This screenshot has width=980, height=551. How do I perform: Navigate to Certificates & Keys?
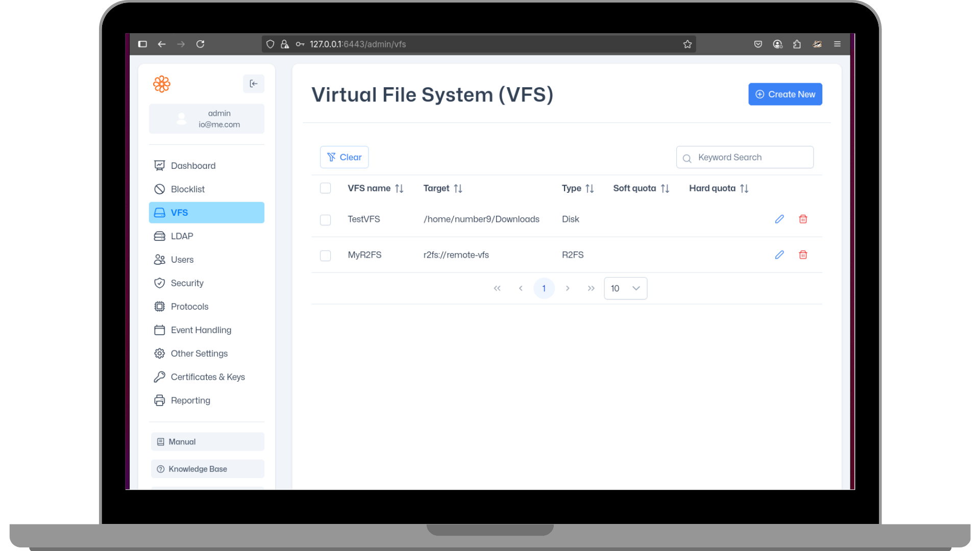coord(207,377)
